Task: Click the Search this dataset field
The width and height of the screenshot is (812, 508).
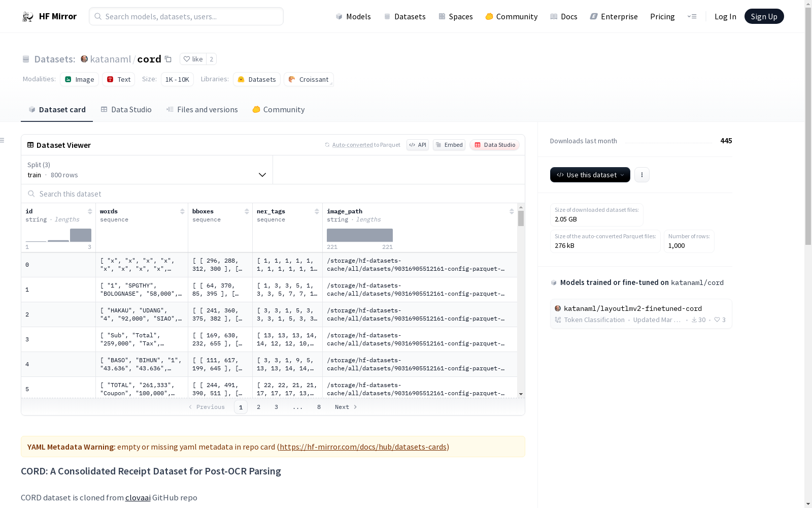Action: point(273,194)
